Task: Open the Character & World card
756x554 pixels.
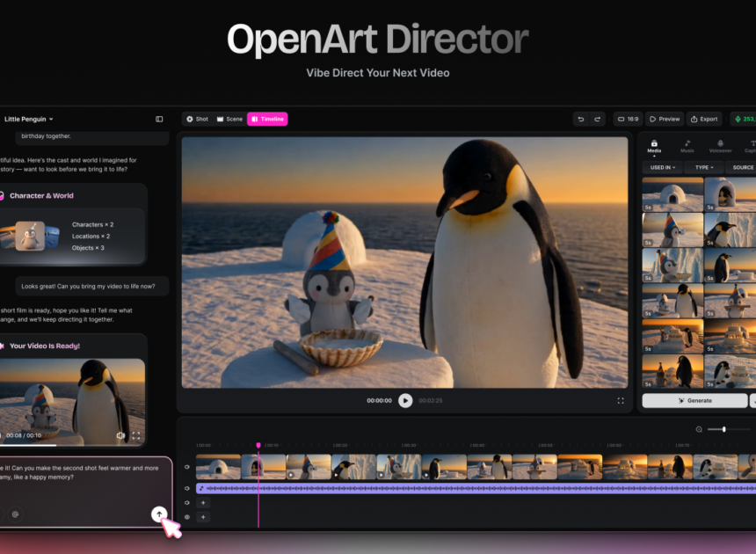Action: click(73, 224)
